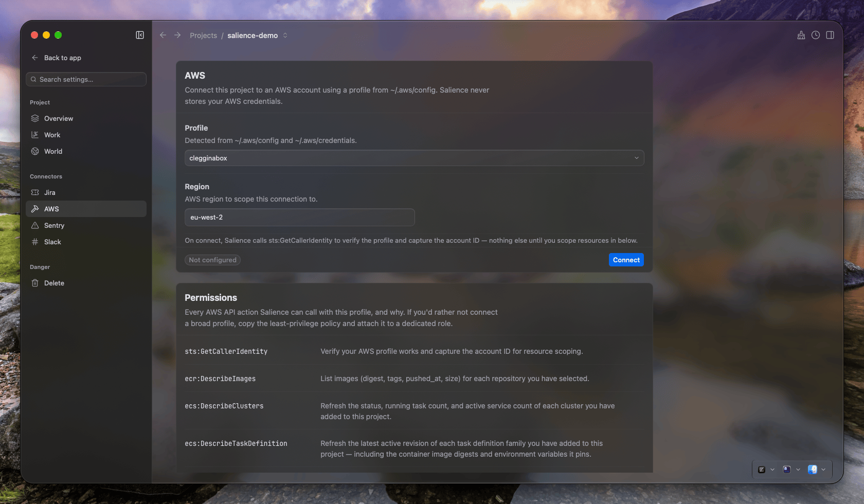Click the broom cleanup icon in top bar

point(801,35)
